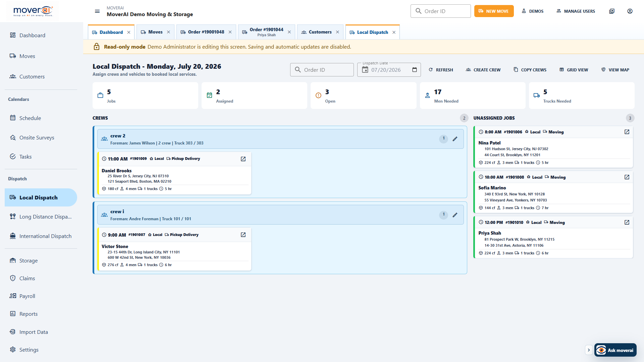The image size is (644, 362).
Task: Refresh the dispatch board
Action: (x=441, y=70)
